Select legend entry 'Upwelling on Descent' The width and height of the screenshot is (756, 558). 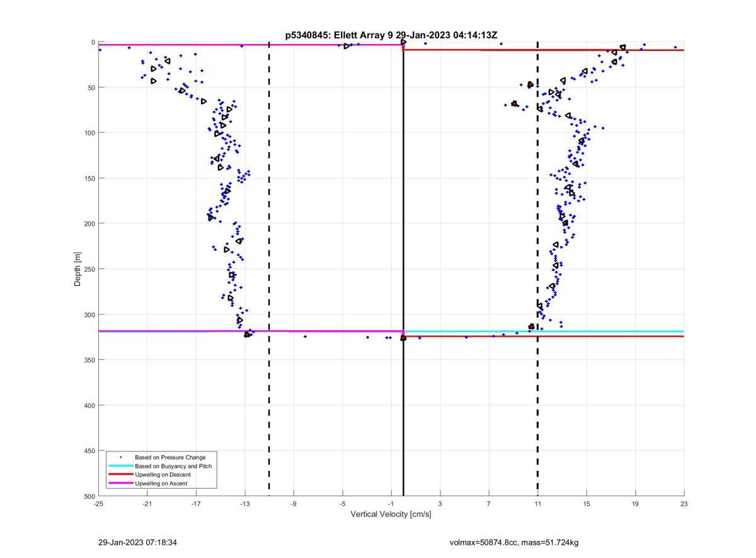point(163,475)
